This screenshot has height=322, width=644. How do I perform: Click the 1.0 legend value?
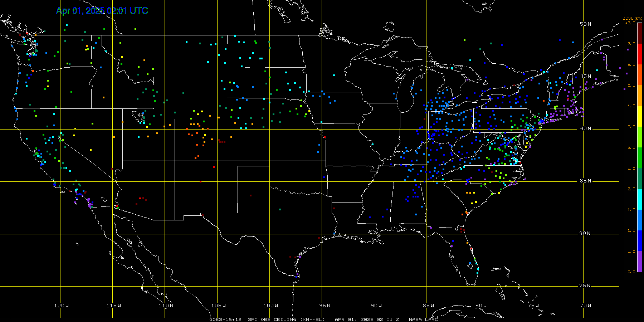coord(631,230)
